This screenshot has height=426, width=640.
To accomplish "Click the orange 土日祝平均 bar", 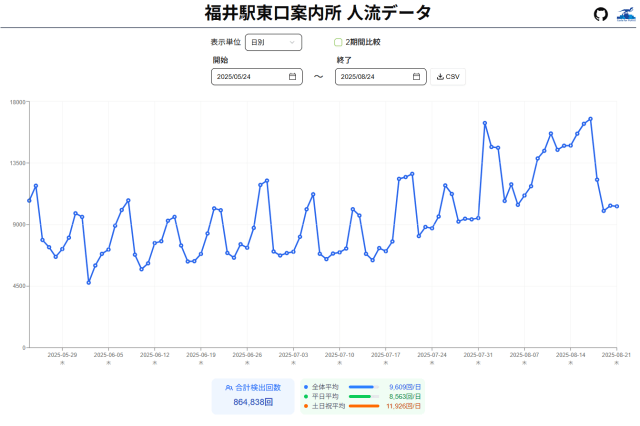I will [363, 406].
